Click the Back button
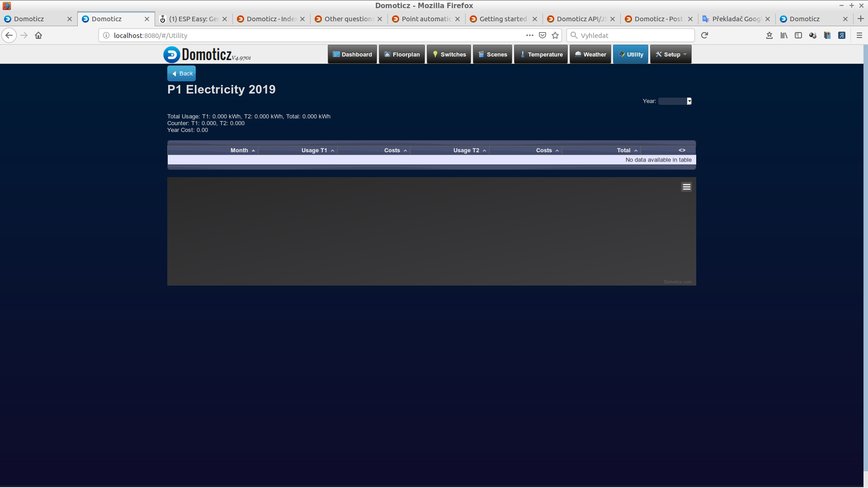 pos(182,73)
